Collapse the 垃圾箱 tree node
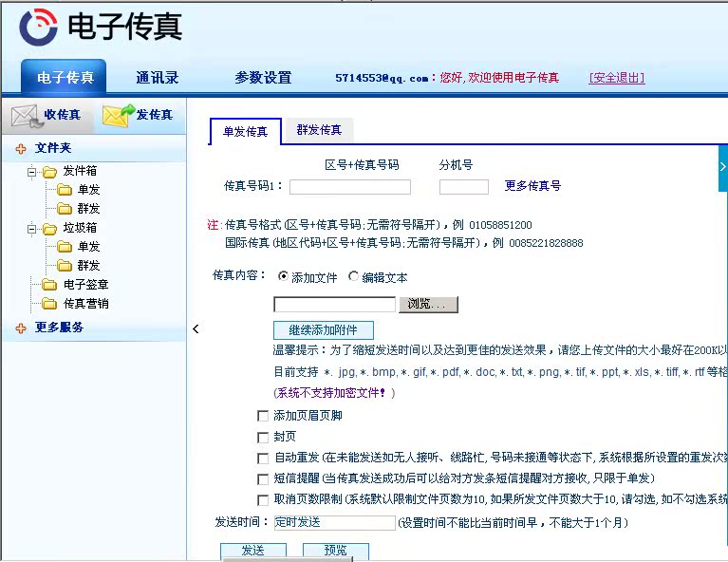 31,229
